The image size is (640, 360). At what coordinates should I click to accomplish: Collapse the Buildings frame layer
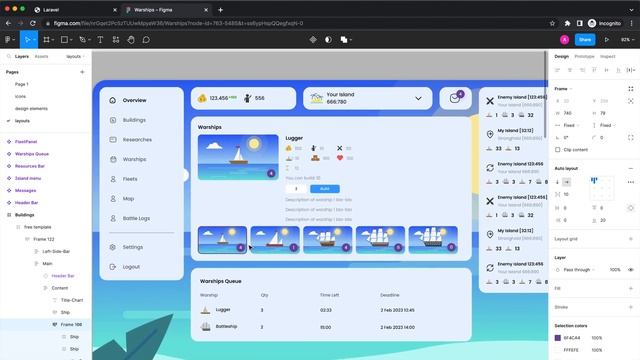(x=9, y=215)
